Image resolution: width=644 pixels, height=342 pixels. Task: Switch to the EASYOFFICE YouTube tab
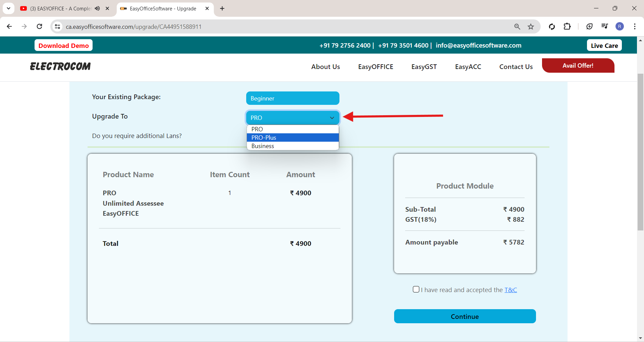click(x=60, y=8)
